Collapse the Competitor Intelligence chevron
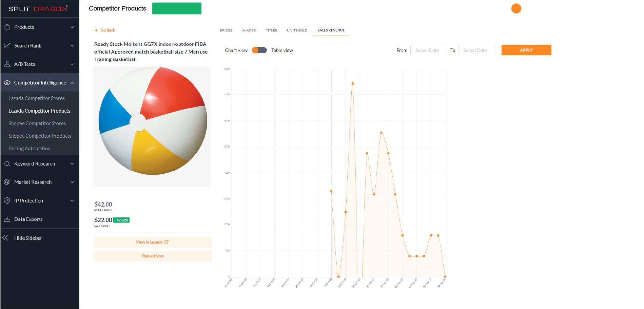Viewport: 644px width, 309px height. (72, 83)
